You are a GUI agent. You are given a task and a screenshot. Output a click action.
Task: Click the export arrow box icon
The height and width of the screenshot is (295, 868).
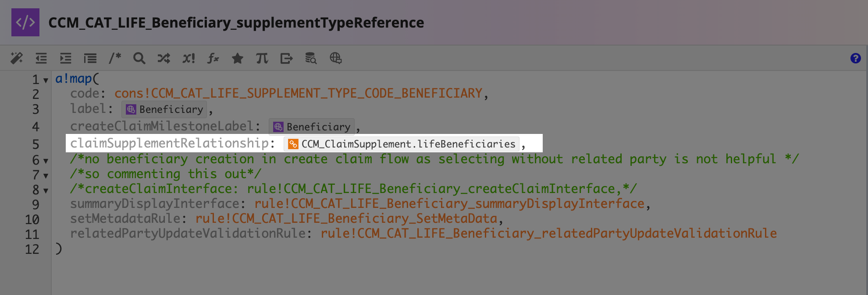(287, 58)
